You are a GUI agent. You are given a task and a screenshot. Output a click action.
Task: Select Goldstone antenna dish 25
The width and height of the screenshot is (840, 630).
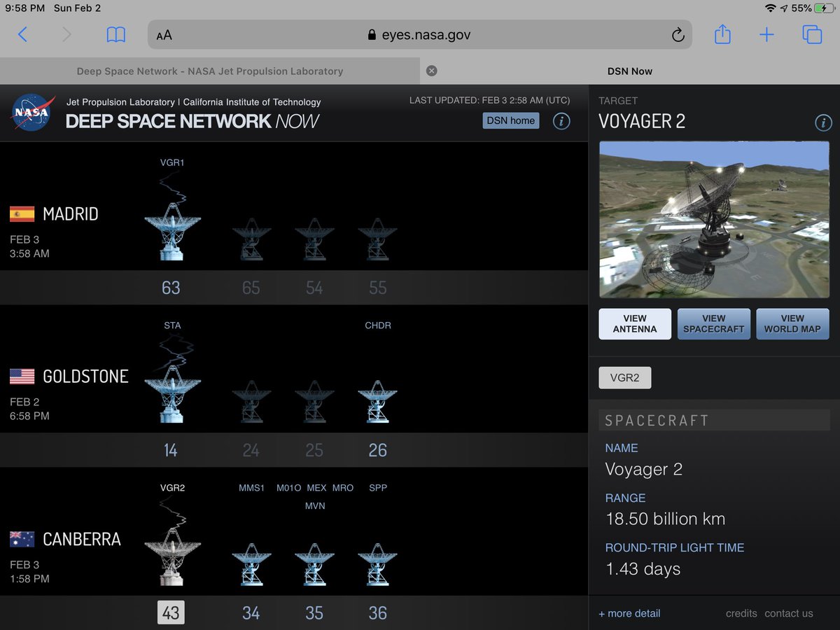[314, 401]
